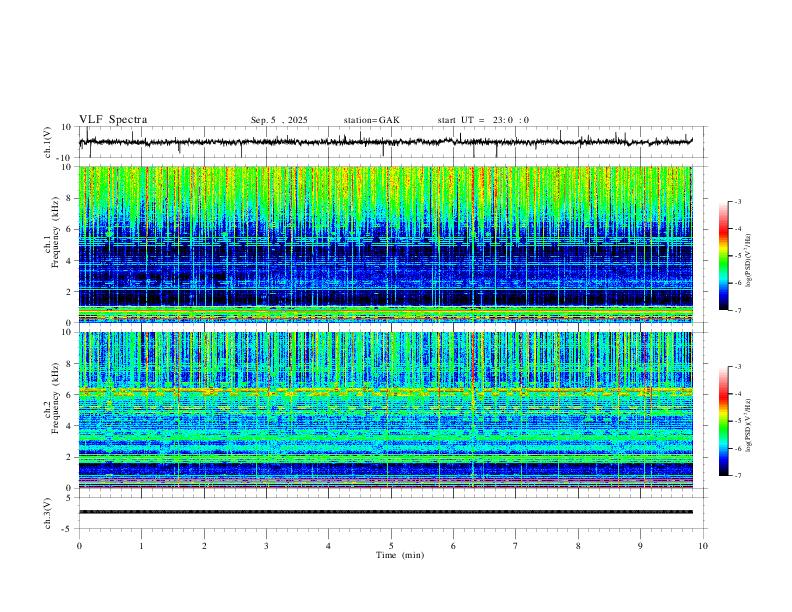This screenshot has width=792, height=612.
Task: Select the date text "Sep. 5, 2025"
Action: click(279, 120)
